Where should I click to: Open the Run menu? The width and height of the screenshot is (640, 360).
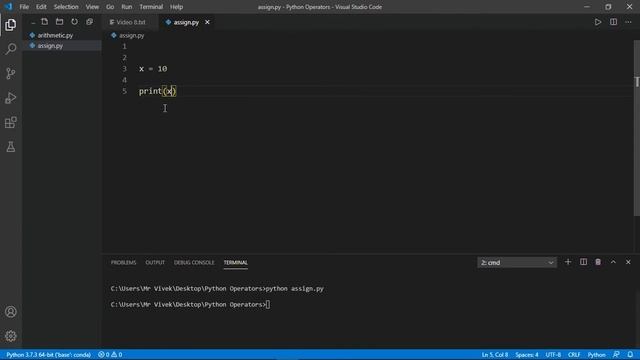point(127,7)
